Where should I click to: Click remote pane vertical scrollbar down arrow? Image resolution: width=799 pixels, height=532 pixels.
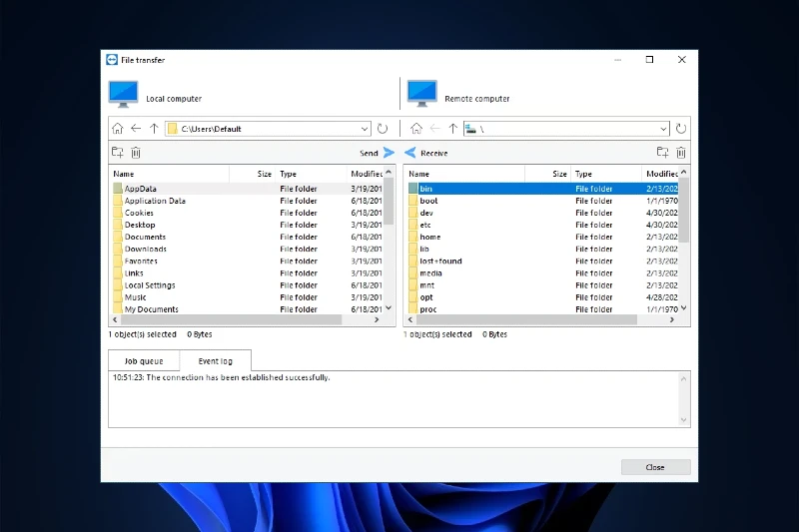click(x=684, y=308)
